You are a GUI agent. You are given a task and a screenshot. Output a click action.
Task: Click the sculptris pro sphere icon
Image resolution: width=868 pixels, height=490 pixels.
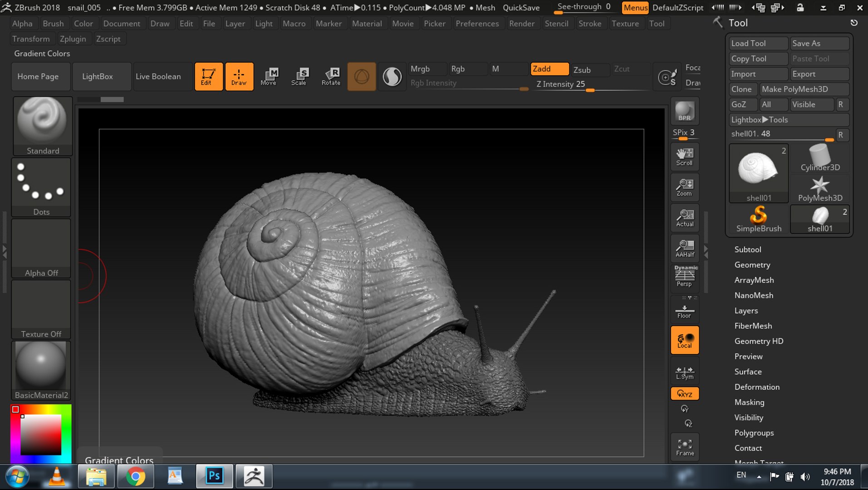pos(392,77)
